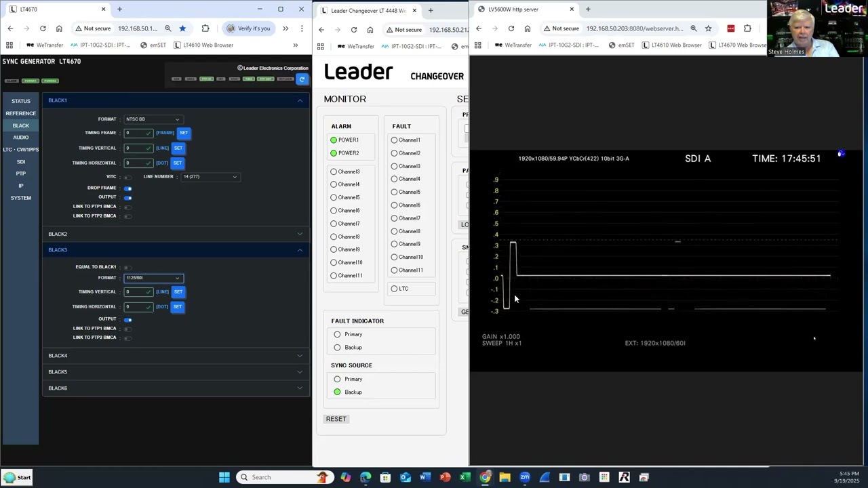Viewport: 868px width, 488px height.
Task: Click Verify it's you button in Chrome
Action: pos(249,28)
